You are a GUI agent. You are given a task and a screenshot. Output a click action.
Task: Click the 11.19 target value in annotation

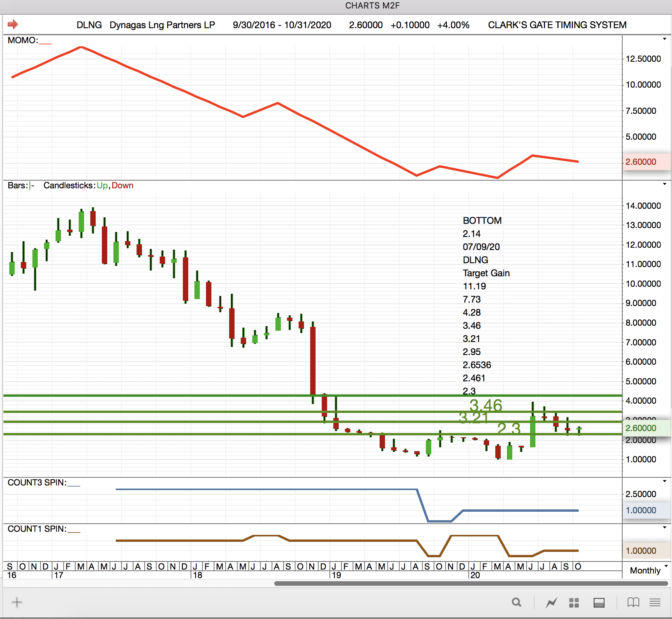click(x=474, y=286)
